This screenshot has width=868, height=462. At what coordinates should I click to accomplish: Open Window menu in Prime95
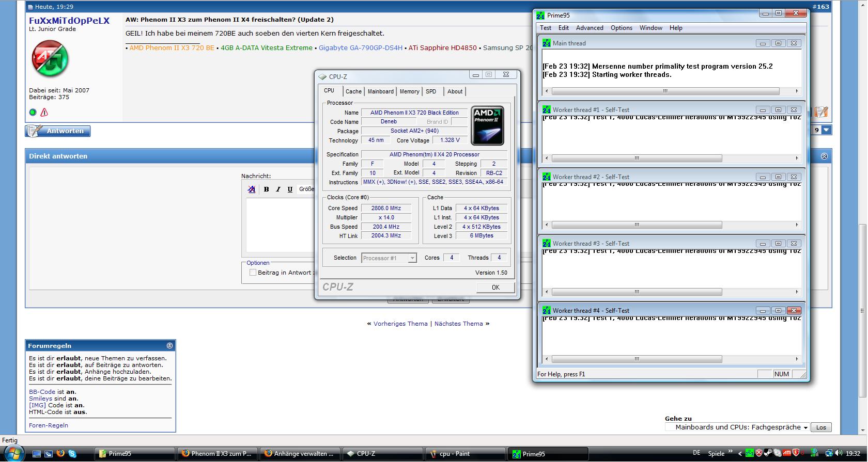[651, 28]
